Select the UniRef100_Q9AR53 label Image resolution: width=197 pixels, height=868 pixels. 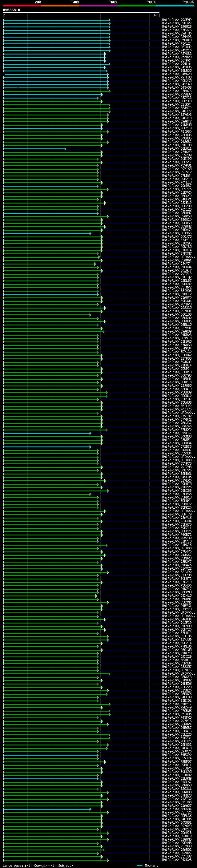[x=177, y=216]
